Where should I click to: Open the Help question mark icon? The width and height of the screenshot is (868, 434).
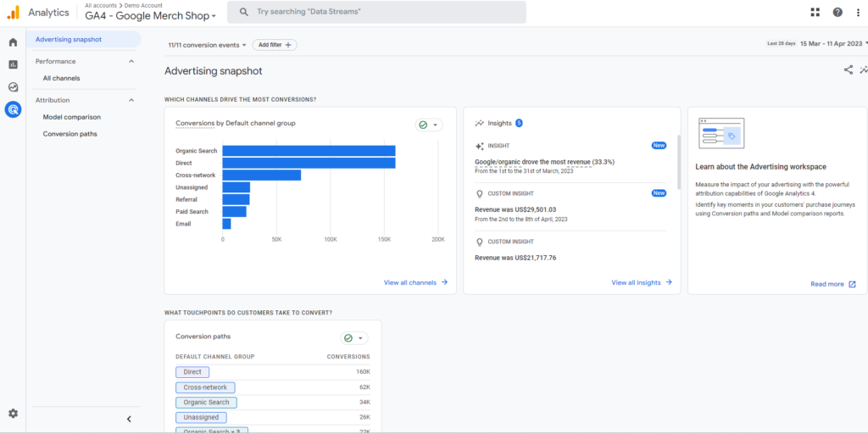tap(837, 12)
